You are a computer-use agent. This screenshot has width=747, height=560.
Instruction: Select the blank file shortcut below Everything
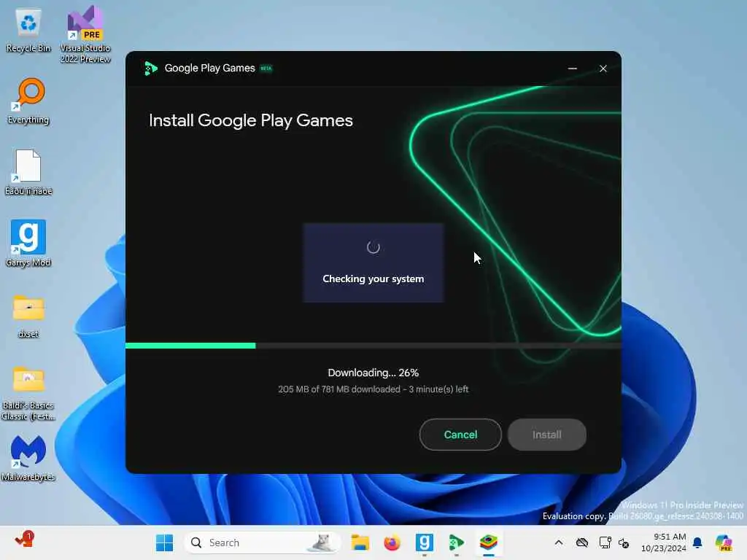click(x=28, y=172)
